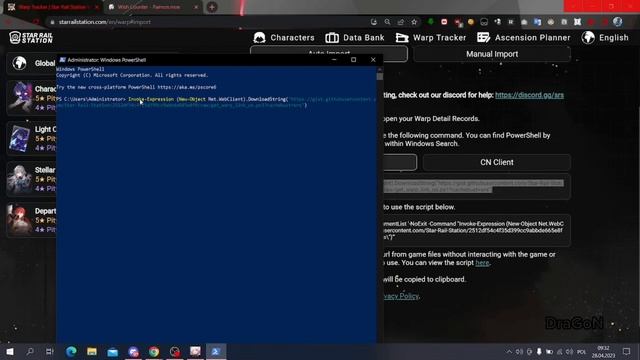
Task: Open the Mail app on the taskbar
Action: pyautogui.click(x=113, y=351)
